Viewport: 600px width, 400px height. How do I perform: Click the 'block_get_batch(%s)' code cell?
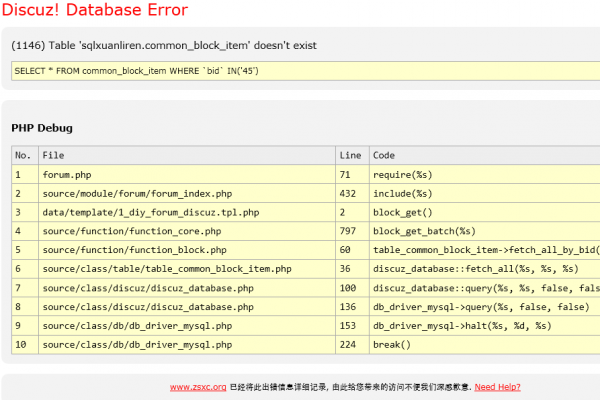[485, 231]
